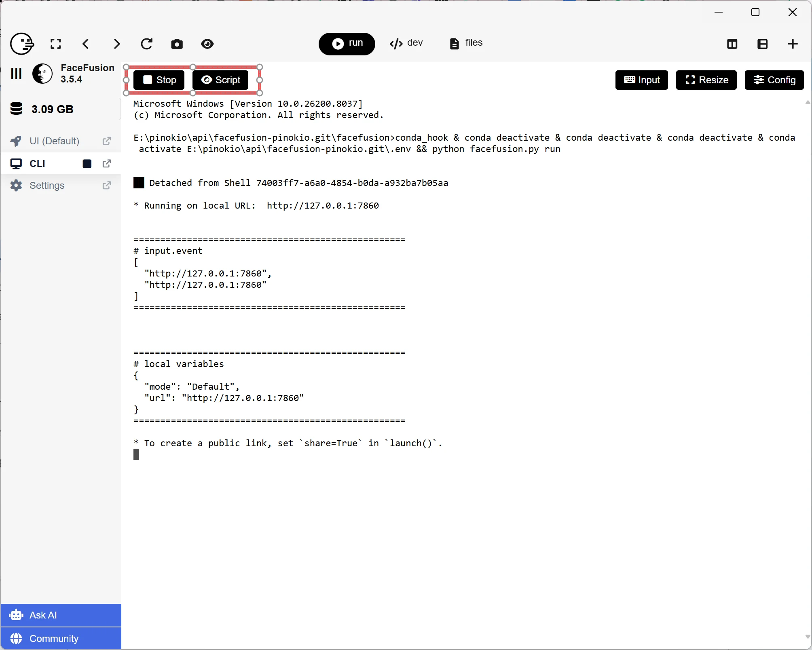Click the disk stack storage icon

coord(16,109)
